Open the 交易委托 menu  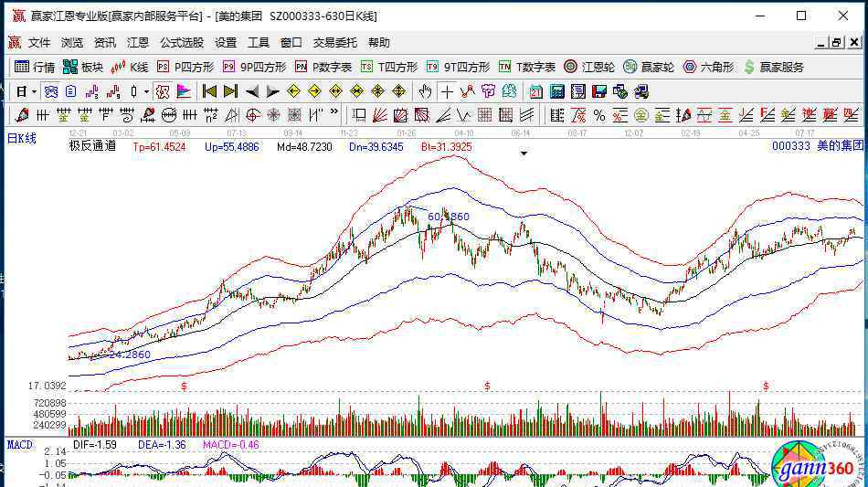(335, 43)
